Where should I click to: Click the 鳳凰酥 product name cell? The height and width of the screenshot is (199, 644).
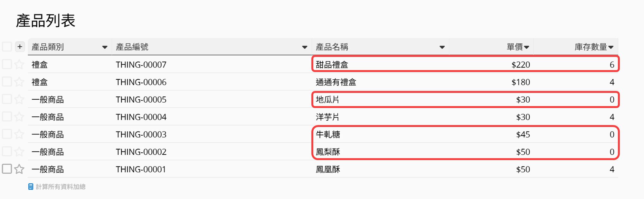[x=328, y=169]
